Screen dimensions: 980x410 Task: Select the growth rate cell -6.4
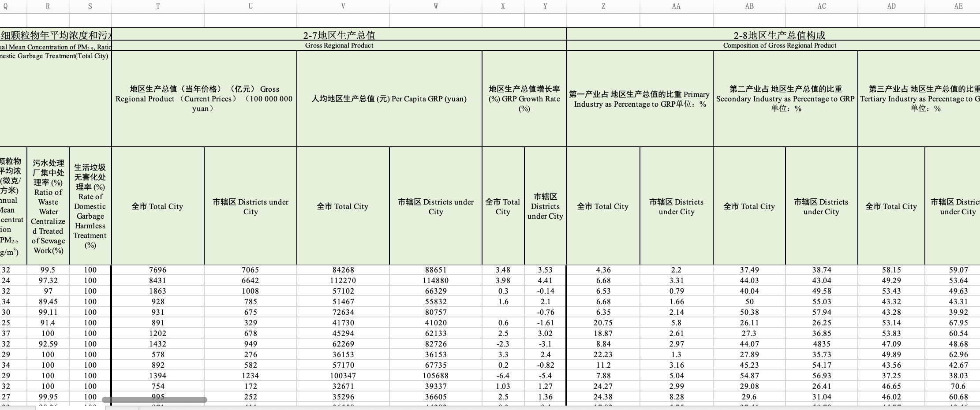click(503, 376)
